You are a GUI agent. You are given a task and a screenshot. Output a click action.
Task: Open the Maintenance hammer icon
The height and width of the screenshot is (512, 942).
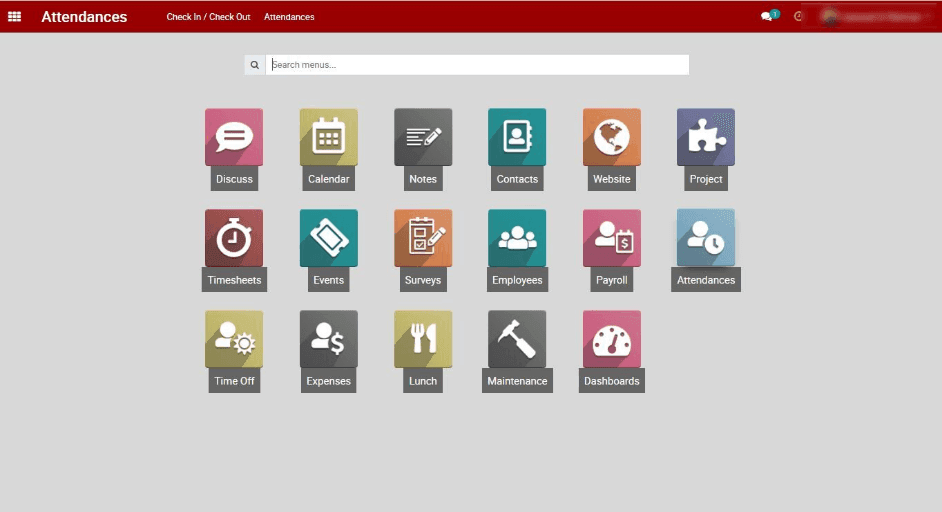517,339
